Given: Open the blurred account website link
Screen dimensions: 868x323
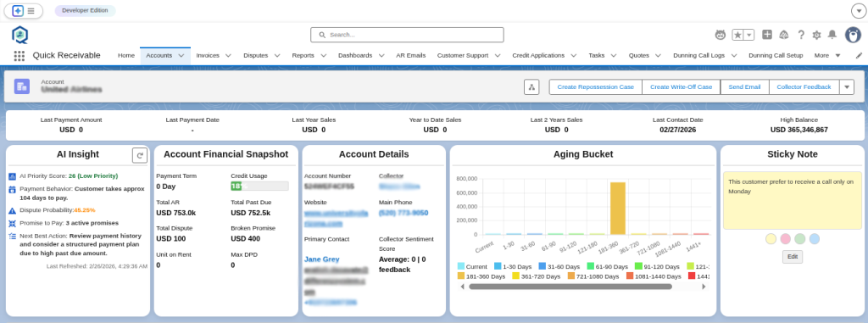Looking at the screenshot, I should pos(336,218).
